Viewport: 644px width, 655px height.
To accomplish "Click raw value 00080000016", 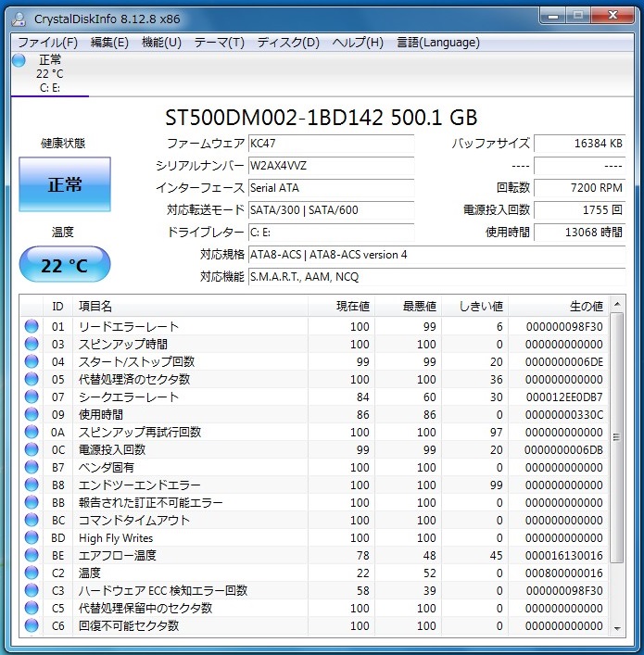I will coord(564,573).
